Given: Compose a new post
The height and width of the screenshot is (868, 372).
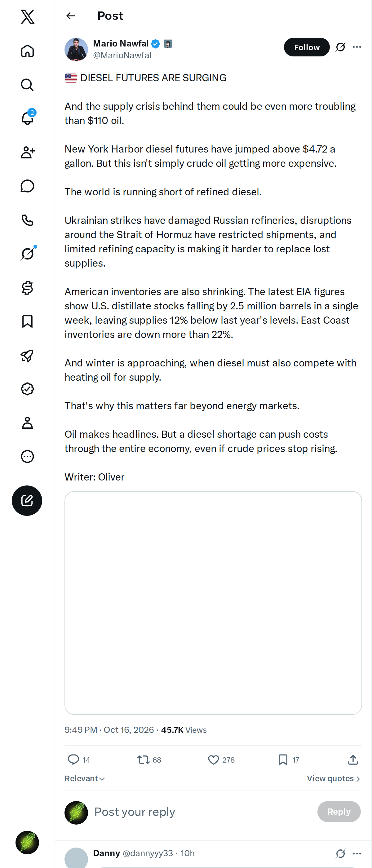Looking at the screenshot, I should tap(27, 500).
